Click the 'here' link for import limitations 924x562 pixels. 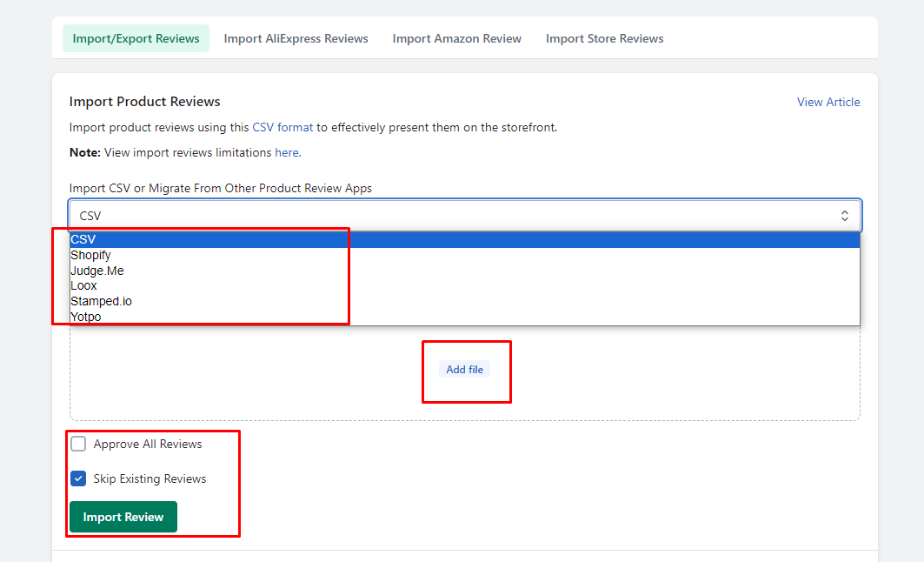[x=286, y=152]
